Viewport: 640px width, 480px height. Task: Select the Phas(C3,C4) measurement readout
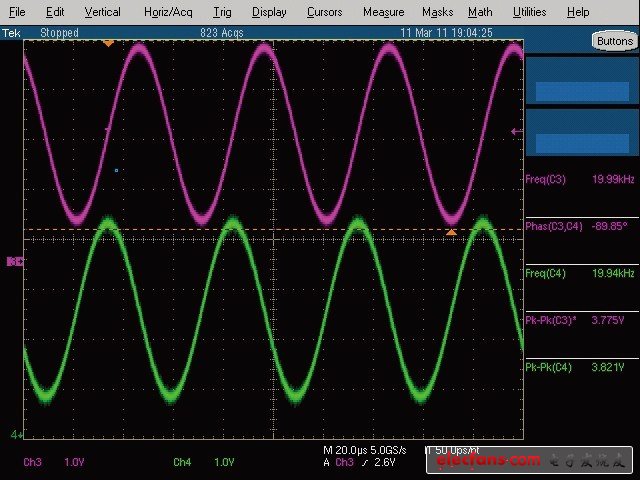coord(580,226)
